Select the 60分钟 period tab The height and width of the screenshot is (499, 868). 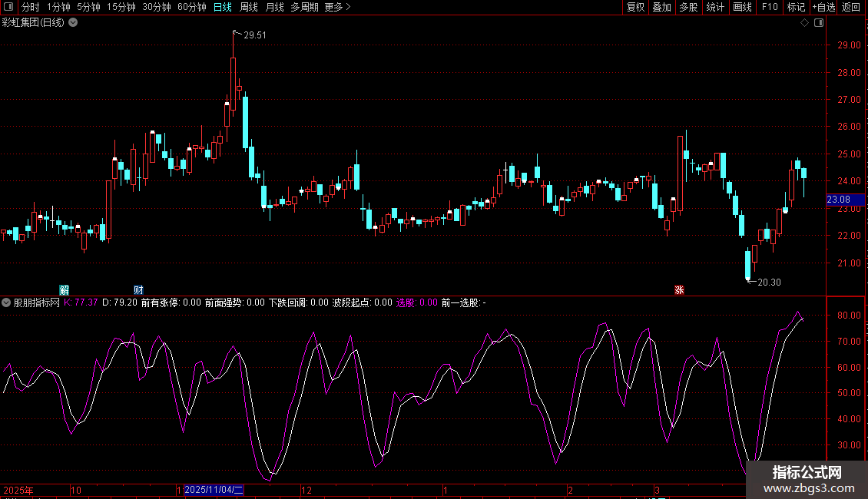click(192, 7)
